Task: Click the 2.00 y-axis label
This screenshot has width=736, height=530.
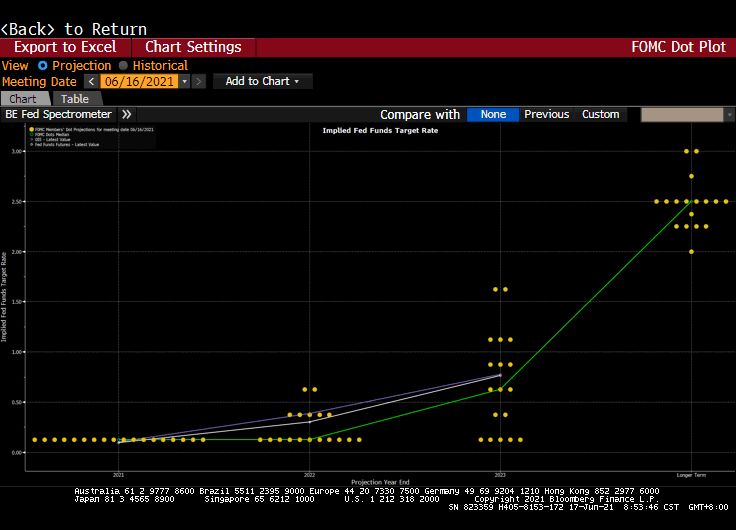Action: 17,252
